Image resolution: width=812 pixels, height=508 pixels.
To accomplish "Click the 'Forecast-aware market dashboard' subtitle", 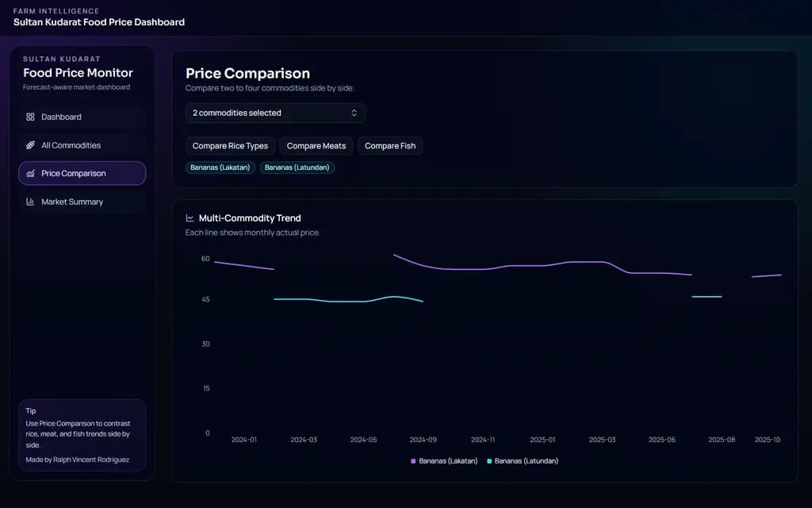I will click(x=77, y=87).
